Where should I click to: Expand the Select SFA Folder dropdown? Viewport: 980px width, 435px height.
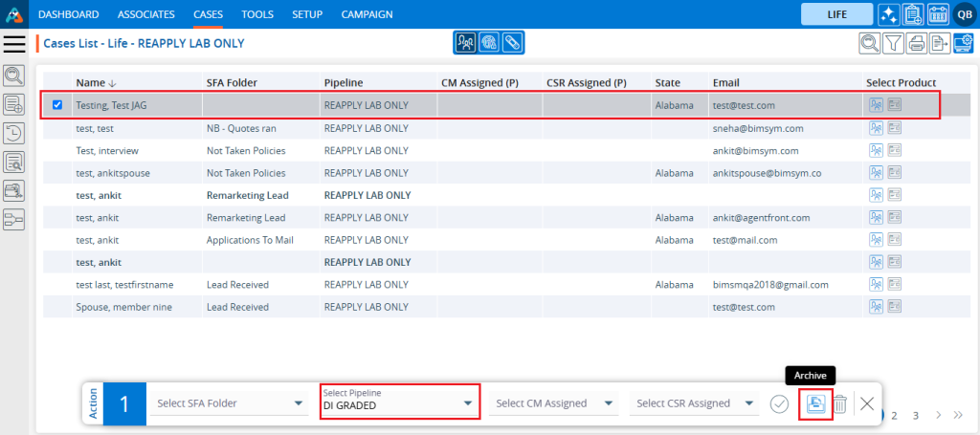[228, 403]
